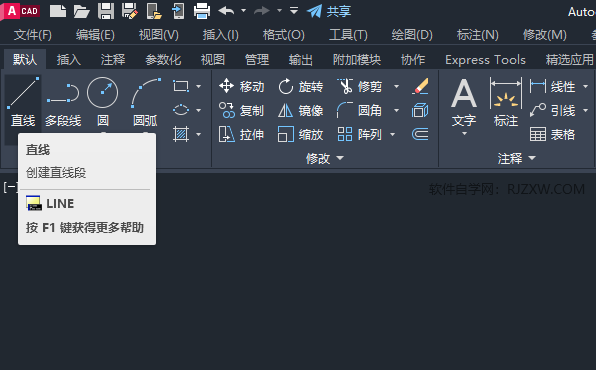Click the Save As icon with pencil
This screenshot has width=596, height=370.
coord(130,11)
